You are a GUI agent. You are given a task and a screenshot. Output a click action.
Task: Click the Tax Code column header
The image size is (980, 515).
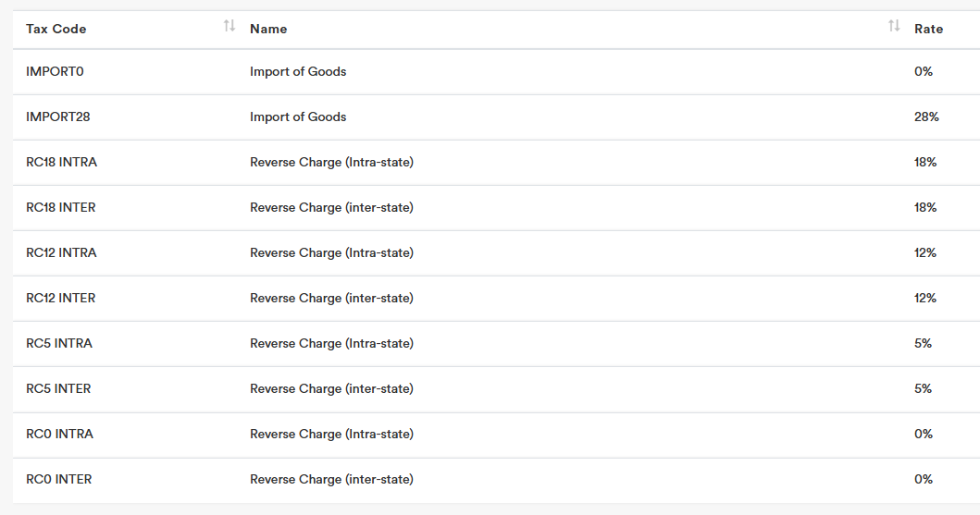56,29
